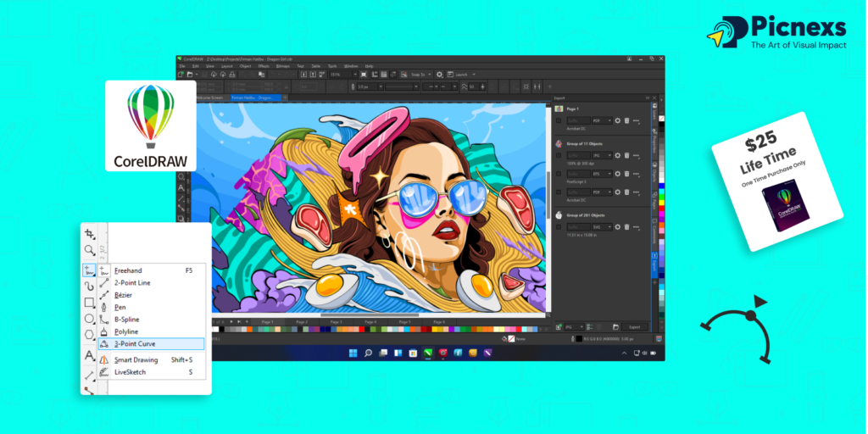Open the SVG format dropdown in Export docker

(602, 227)
